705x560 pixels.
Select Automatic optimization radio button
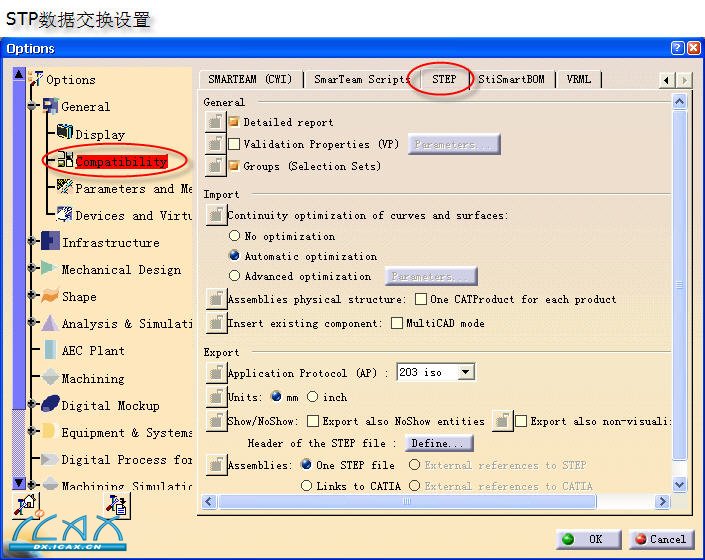(234, 256)
